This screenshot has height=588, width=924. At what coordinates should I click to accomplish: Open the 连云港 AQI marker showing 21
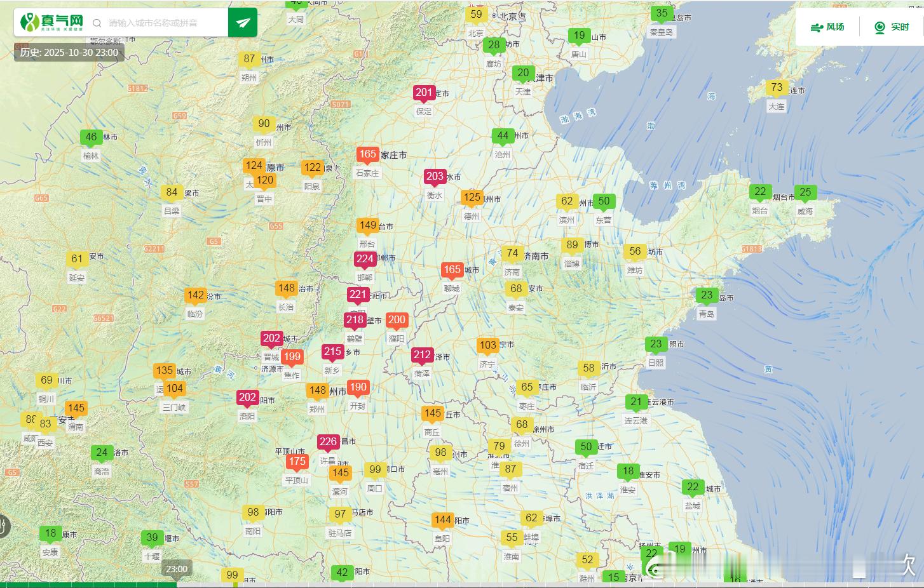pos(636,403)
